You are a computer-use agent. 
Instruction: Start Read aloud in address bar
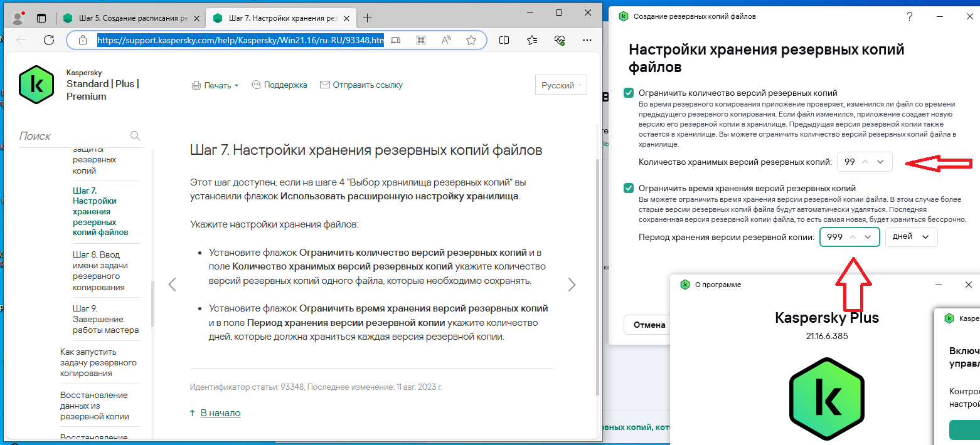point(446,40)
